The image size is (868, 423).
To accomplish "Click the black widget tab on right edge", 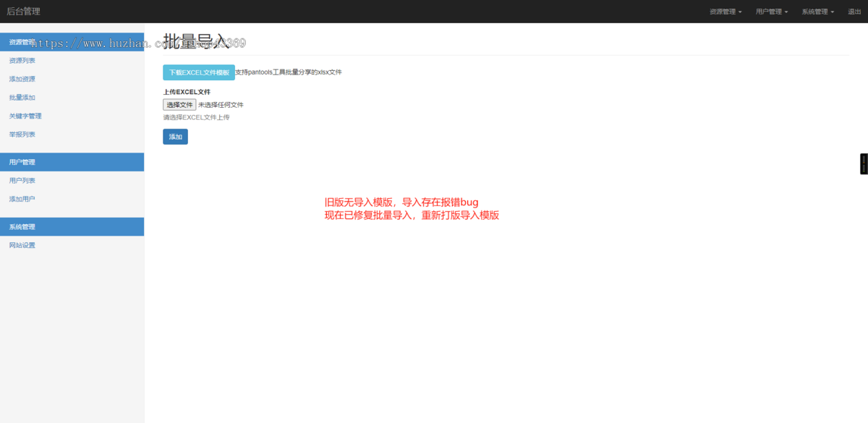I will pos(864,164).
